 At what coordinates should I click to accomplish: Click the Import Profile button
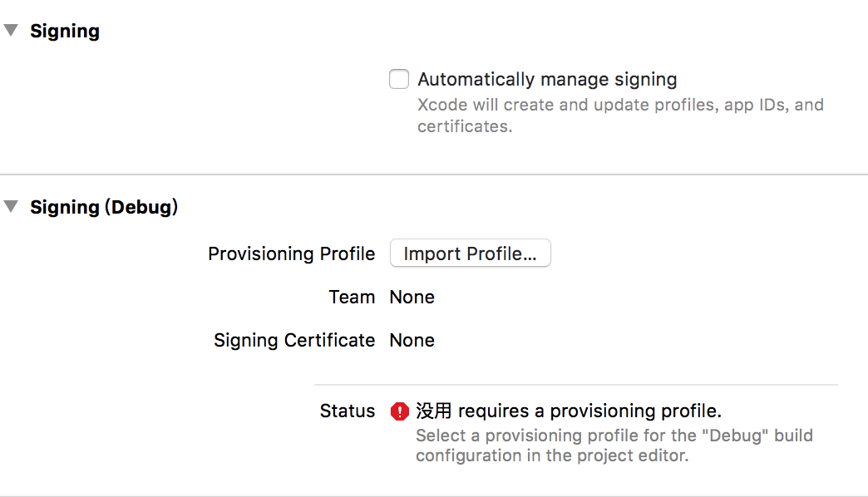pyautogui.click(x=470, y=253)
